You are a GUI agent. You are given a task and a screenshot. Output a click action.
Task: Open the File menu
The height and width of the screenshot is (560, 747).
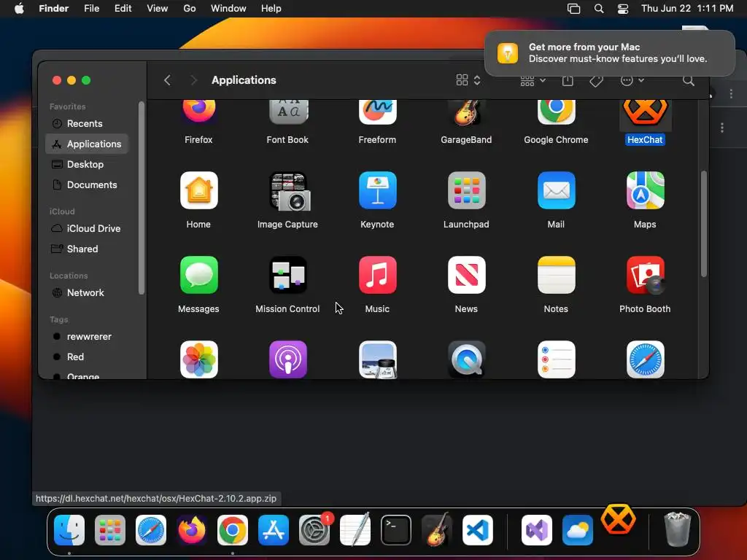pyautogui.click(x=91, y=9)
